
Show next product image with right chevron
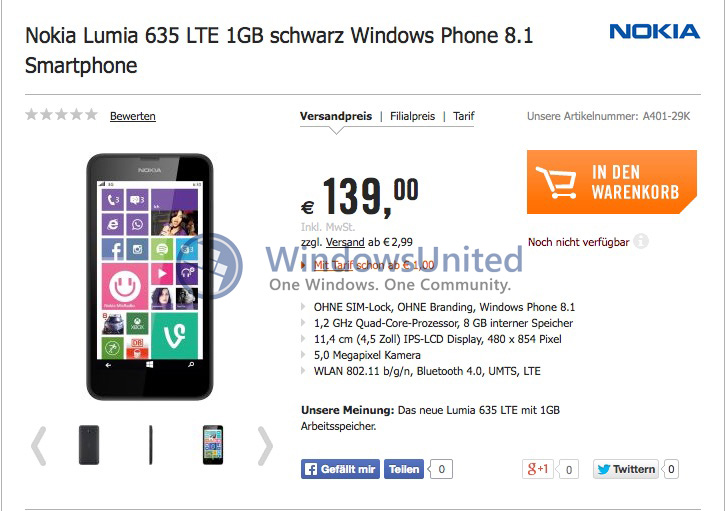pos(265,446)
